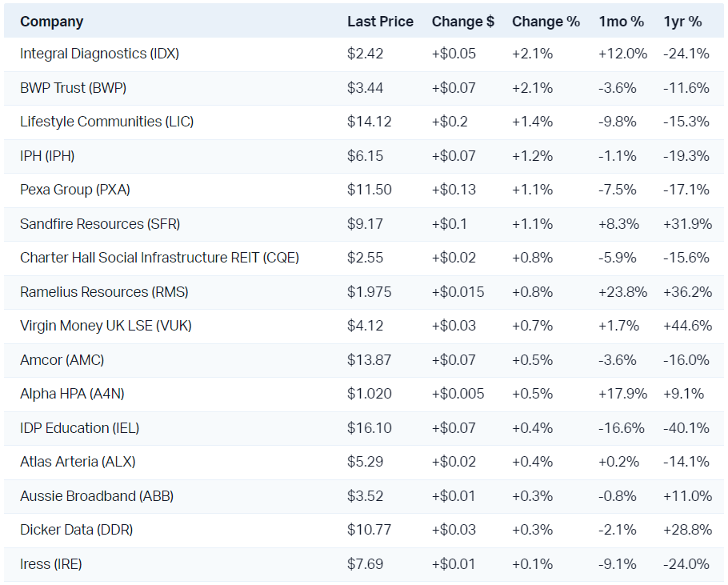Image resolution: width=728 pixels, height=585 pixels.
Task: Sort table by the Company column header
Action: pos(51,22)
